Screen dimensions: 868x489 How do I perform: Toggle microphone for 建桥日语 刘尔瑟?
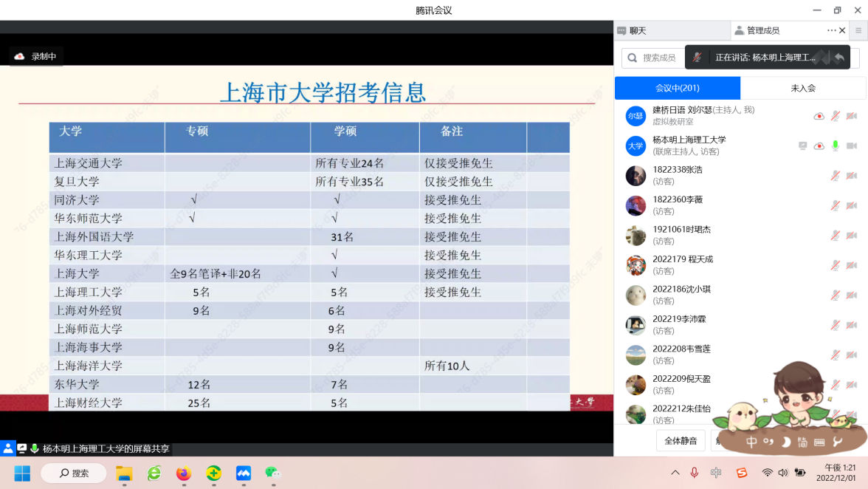coord(835,116)
